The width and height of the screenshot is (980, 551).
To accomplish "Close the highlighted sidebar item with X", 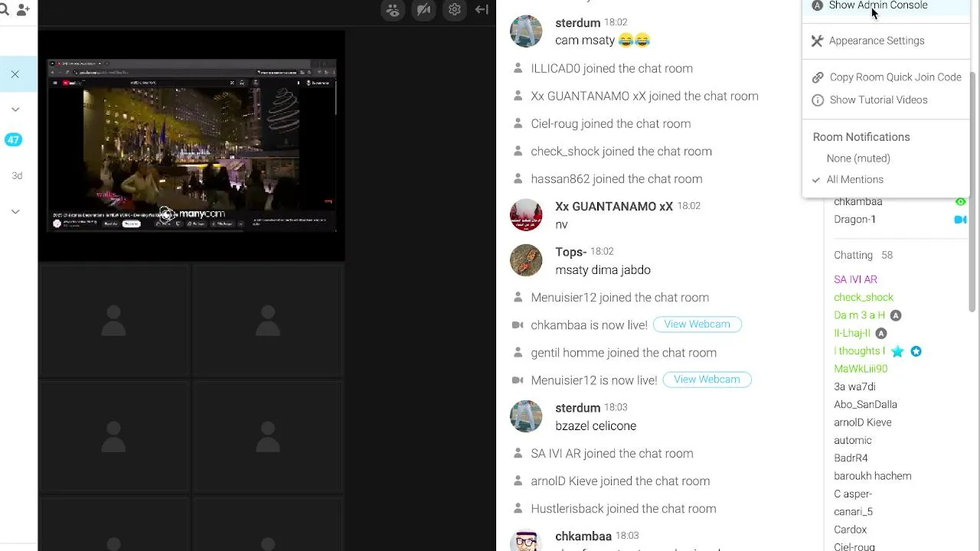I will pyautogui.click(x=15, y=74).
